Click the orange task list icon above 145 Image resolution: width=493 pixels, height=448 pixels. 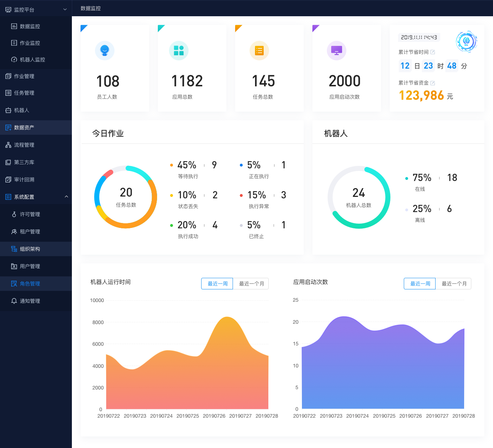click(259, 51)
